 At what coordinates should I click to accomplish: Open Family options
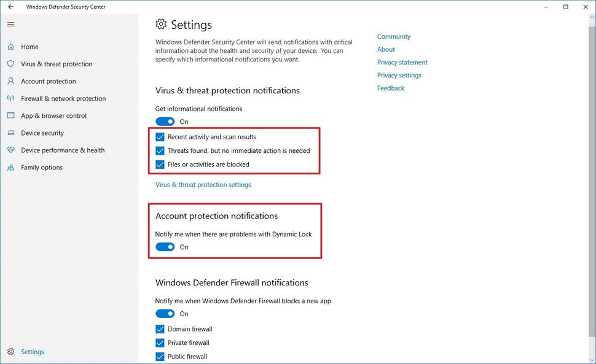43,167
